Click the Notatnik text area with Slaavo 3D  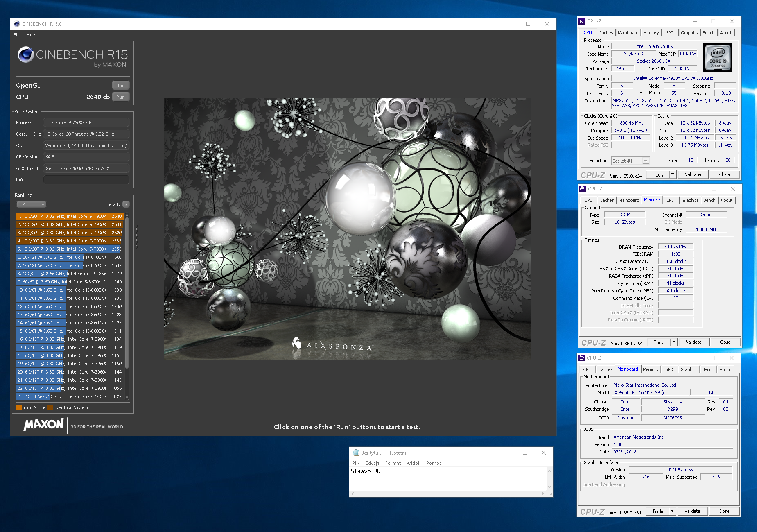coord(448,479)
